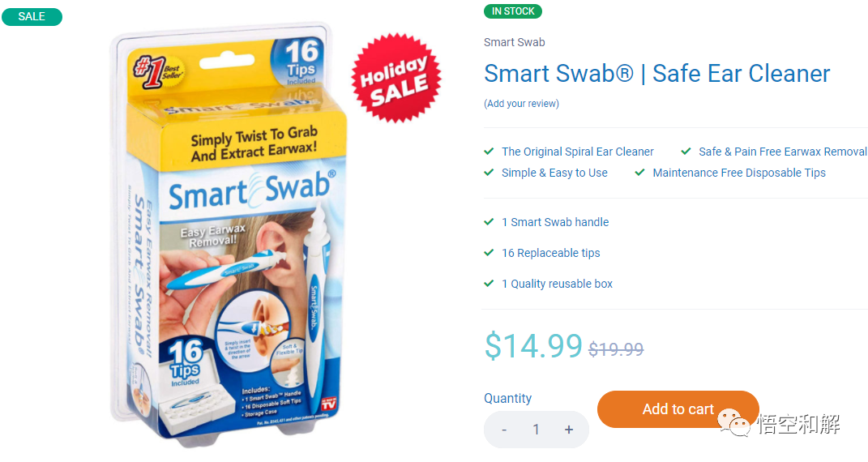Click checkmark next to Safe & Pain Free

(686, 151)
